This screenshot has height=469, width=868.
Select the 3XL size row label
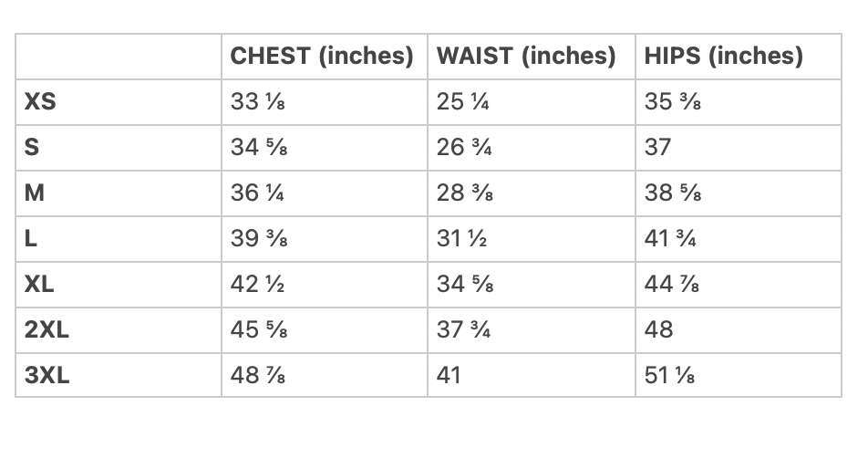46,375
